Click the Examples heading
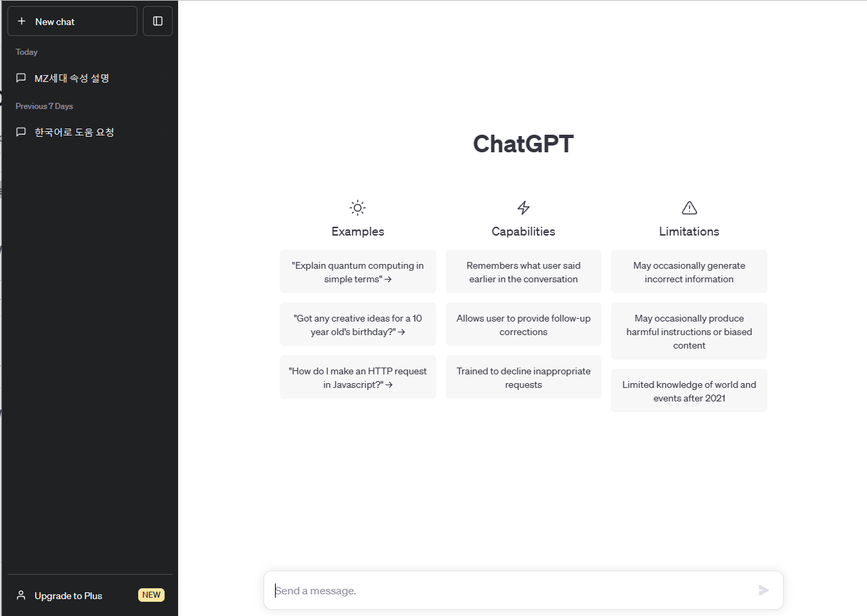 tap(358, 232)
